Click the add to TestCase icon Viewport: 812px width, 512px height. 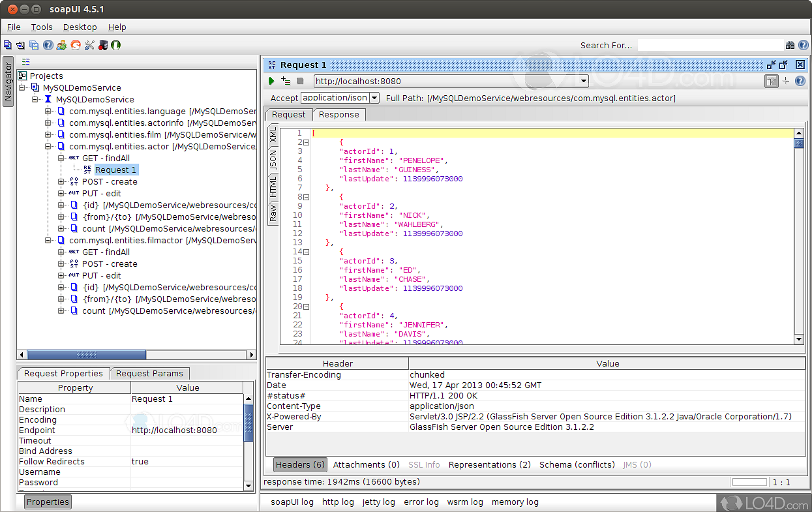[286, 81]
